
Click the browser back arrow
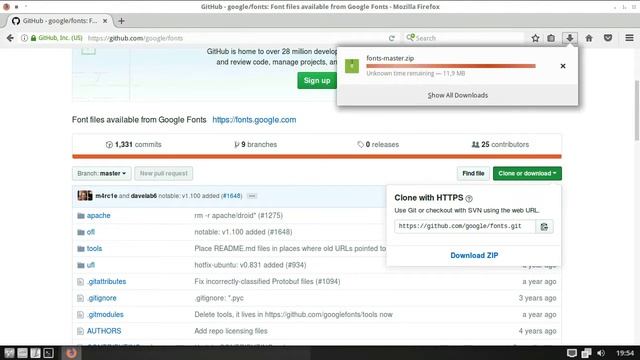point(10,38)
